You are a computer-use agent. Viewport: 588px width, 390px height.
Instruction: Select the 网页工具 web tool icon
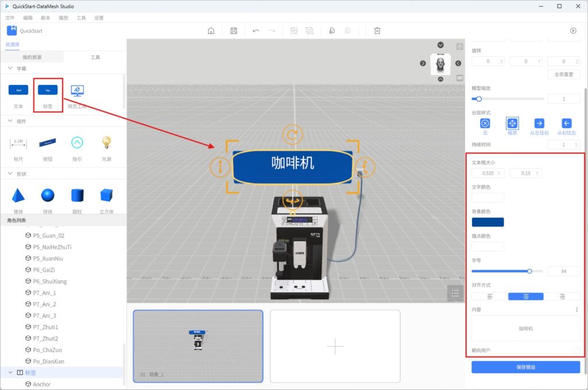coord(77,91)
